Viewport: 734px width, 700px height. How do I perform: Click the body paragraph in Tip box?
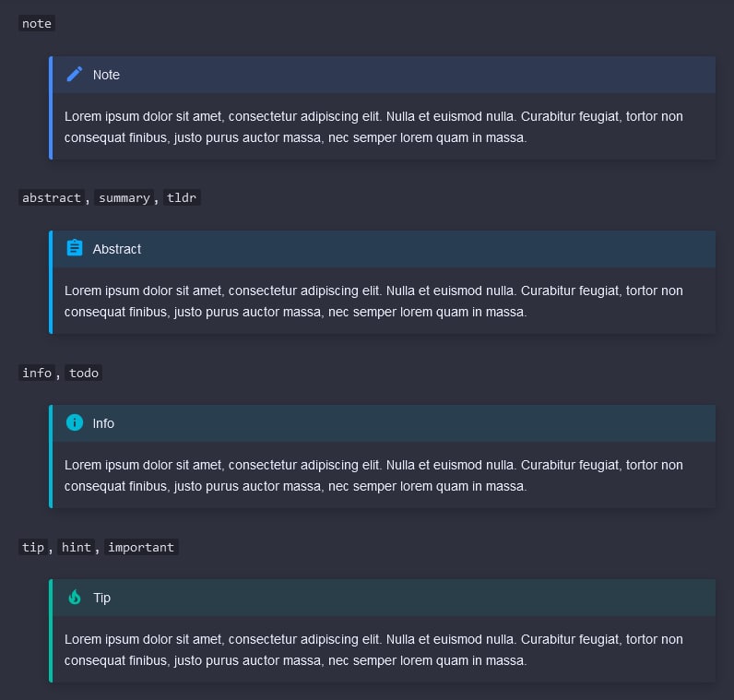373,650
